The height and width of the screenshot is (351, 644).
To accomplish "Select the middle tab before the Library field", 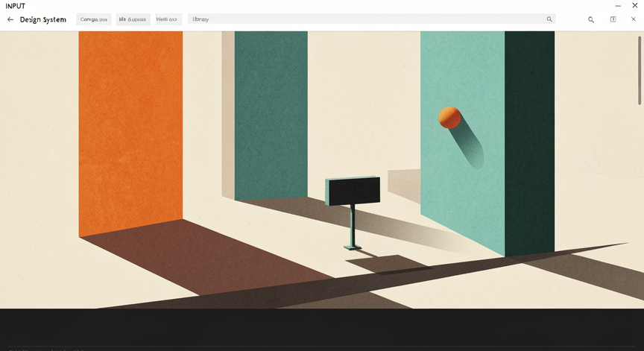I will point(133,19).
